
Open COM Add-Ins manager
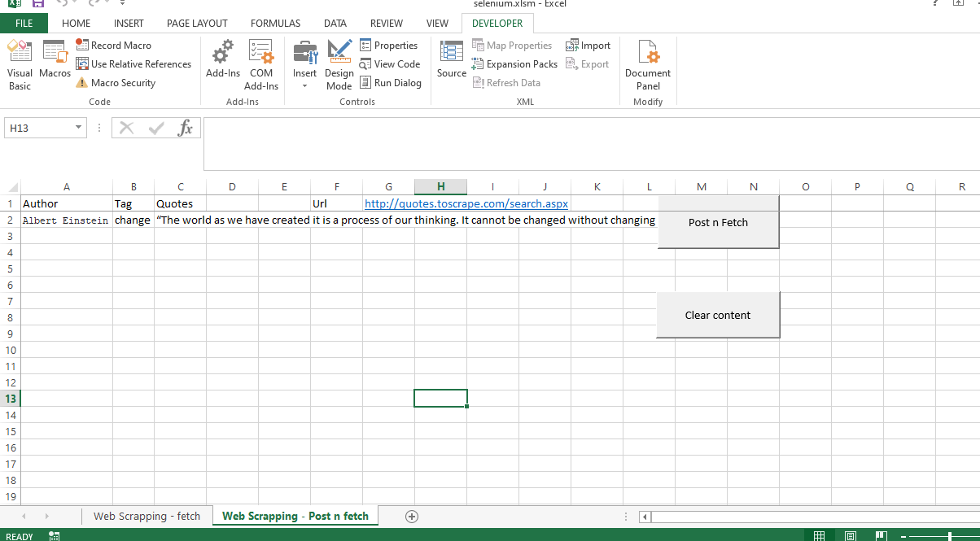261,64
